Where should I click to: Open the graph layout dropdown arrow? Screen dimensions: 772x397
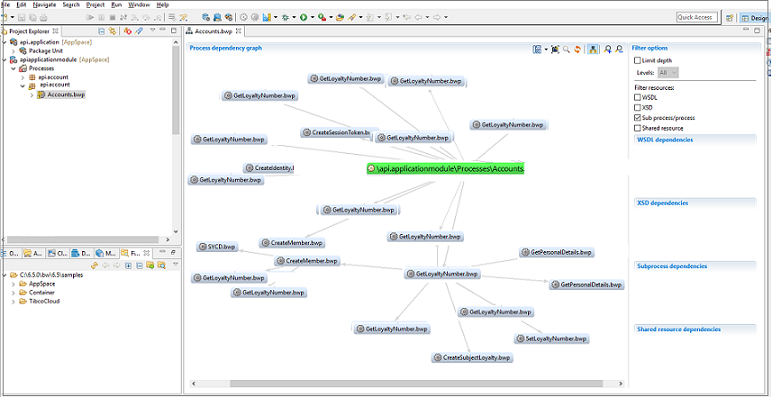point(546,50)
